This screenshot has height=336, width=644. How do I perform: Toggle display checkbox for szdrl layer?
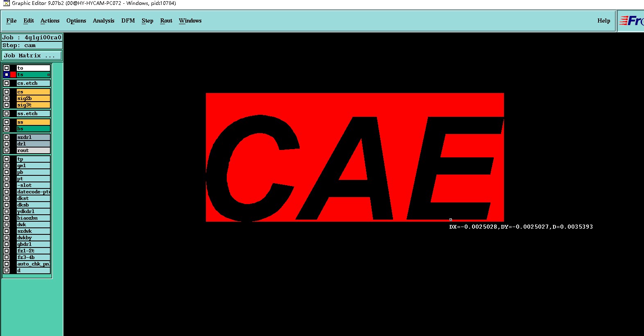7,137
